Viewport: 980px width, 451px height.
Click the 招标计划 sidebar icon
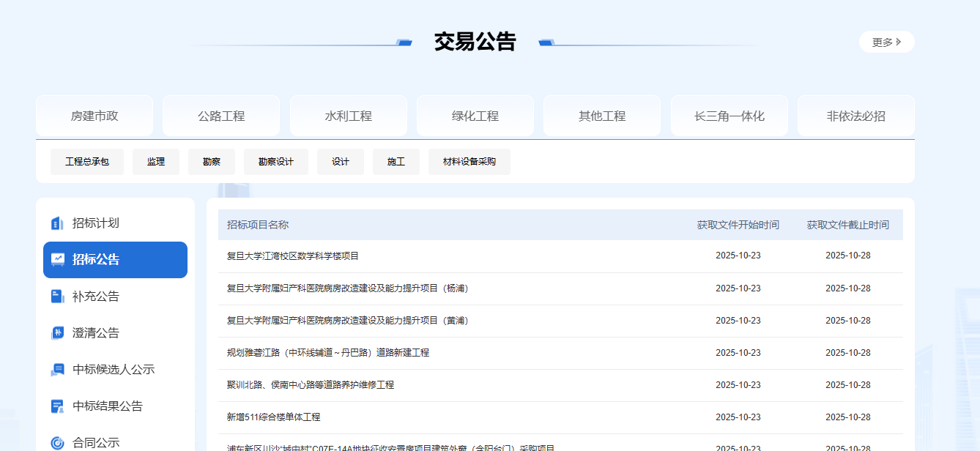click(57, 223)
